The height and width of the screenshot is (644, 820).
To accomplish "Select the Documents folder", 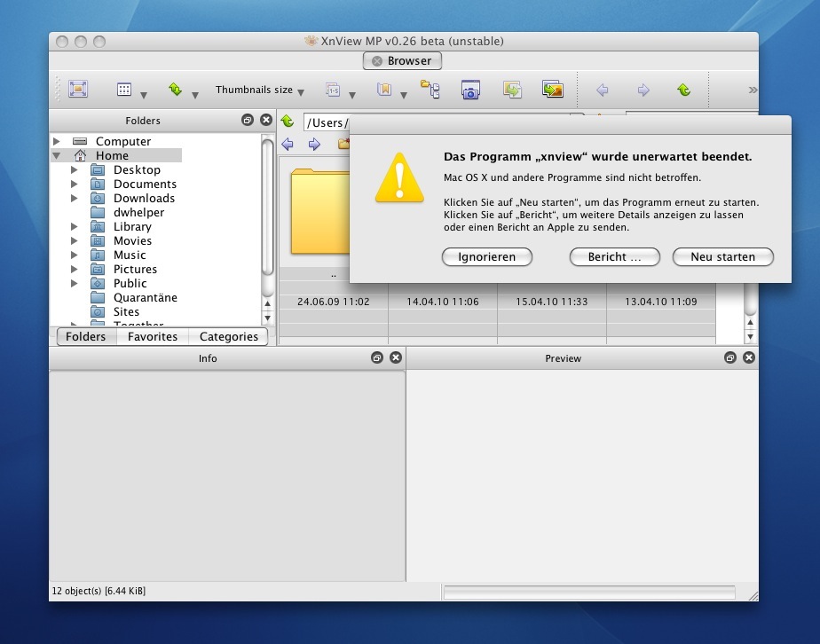I will pyautogui.click(x=145, y=184).
